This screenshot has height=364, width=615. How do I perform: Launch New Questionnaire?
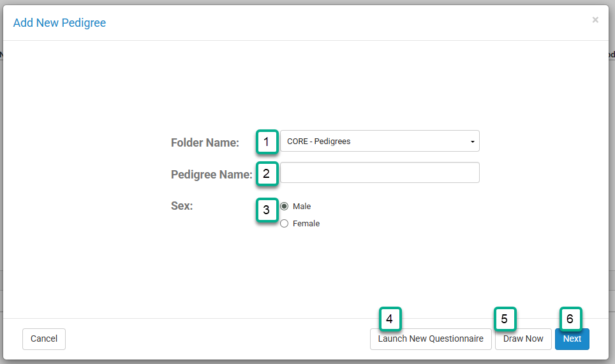431,339
